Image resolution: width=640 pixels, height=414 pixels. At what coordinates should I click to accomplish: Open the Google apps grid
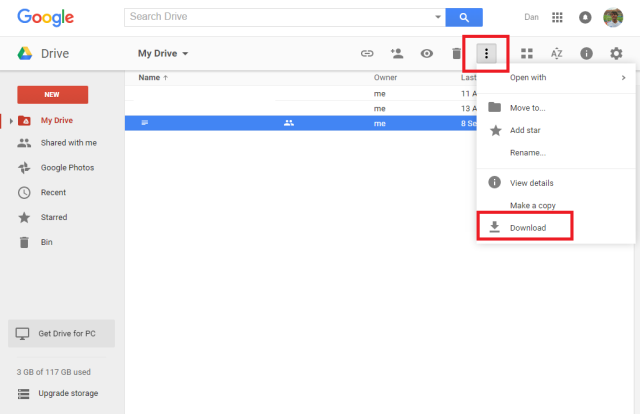[557, 17]
